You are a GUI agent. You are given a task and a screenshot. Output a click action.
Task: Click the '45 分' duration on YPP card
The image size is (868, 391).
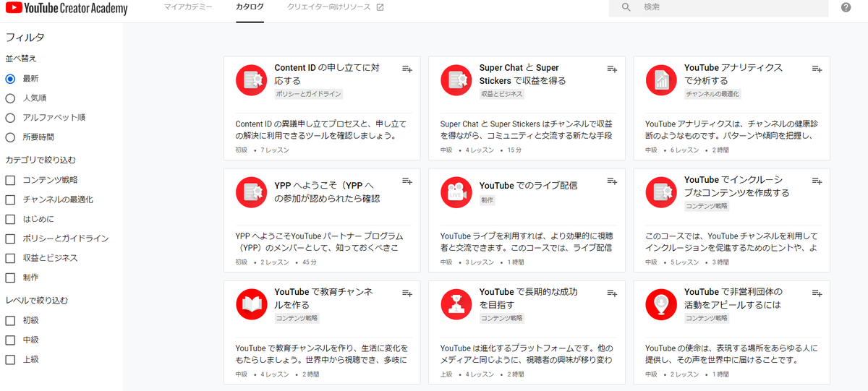pos(310,262)
